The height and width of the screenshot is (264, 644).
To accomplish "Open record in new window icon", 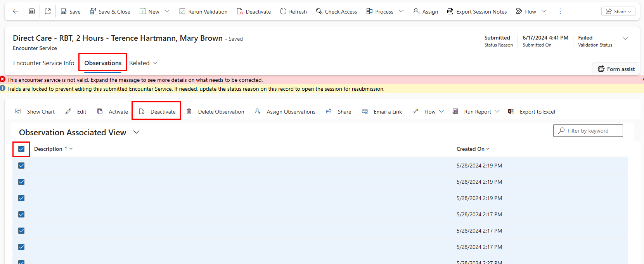I will 48,12.
